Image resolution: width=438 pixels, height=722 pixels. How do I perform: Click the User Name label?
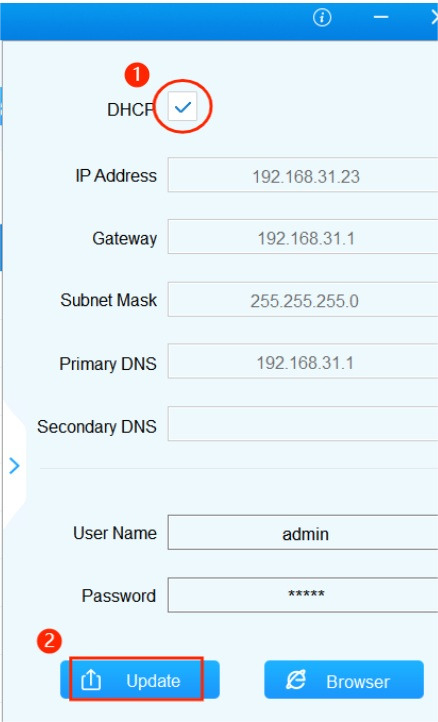pos(115,533)
